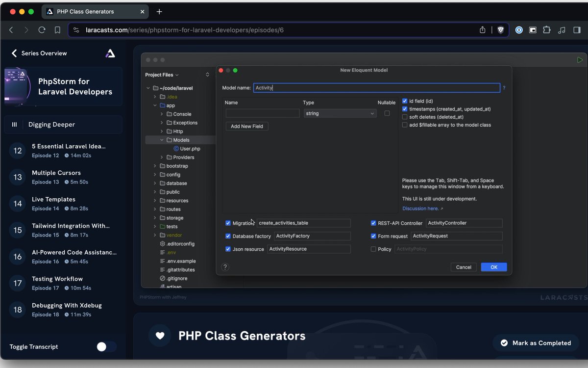The image size is (588, 368).
Task: Go back to Series Overview
Action: (x=39, y=53)
